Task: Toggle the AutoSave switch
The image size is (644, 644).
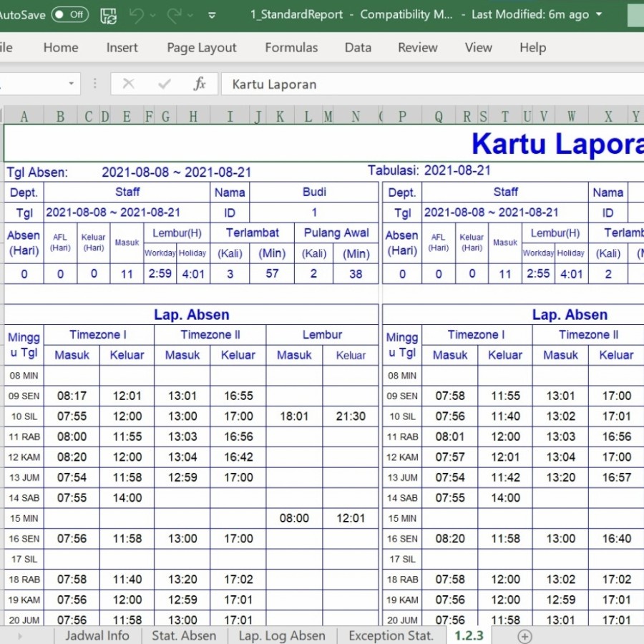Action: pos(69,14)
